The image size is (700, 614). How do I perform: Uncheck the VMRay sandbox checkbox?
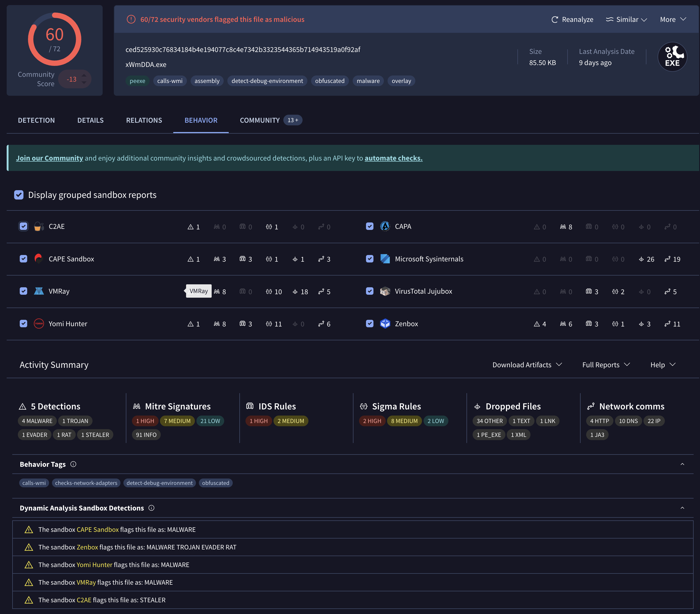[x=23, y=291]
